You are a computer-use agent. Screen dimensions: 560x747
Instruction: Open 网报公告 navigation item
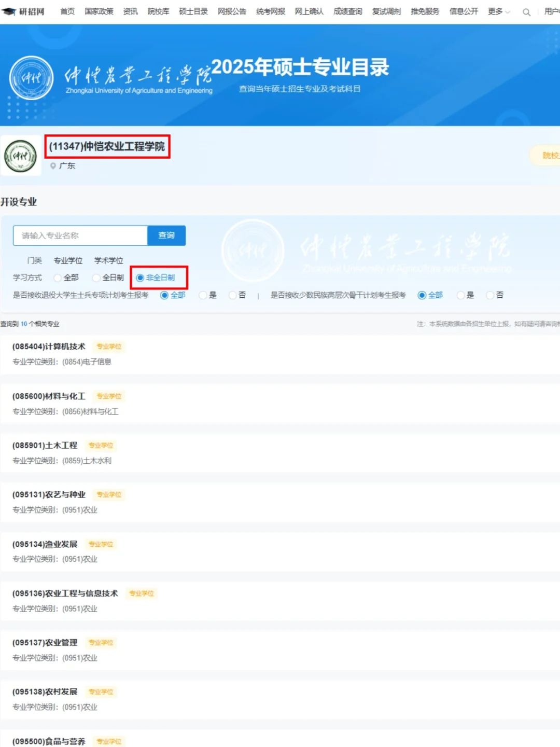coord(232,11)
